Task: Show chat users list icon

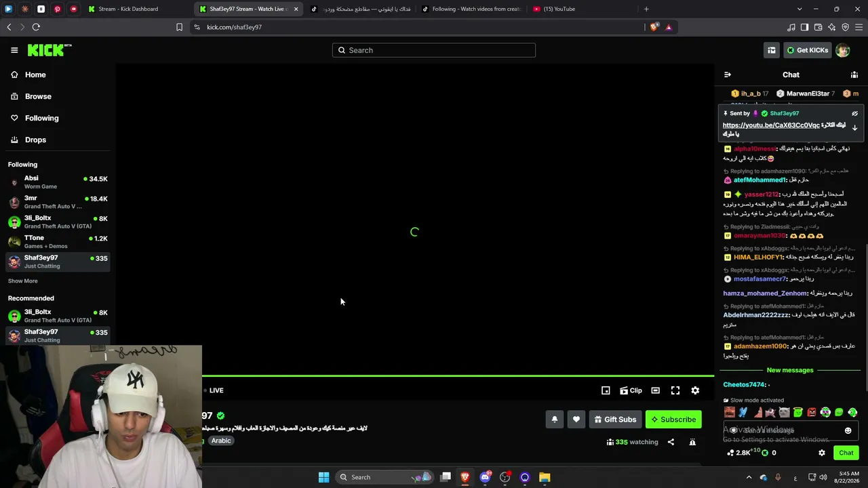Action: [854, 75]
